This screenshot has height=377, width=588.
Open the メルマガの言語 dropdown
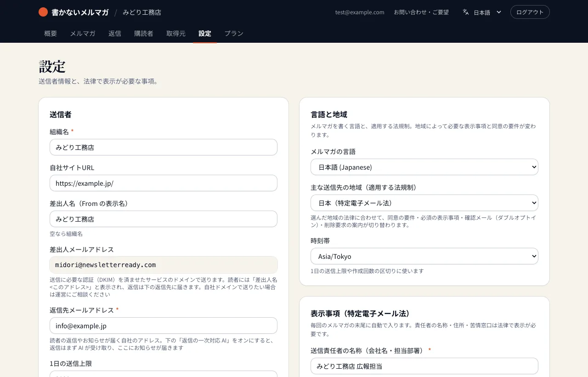(x=424, y=167)
